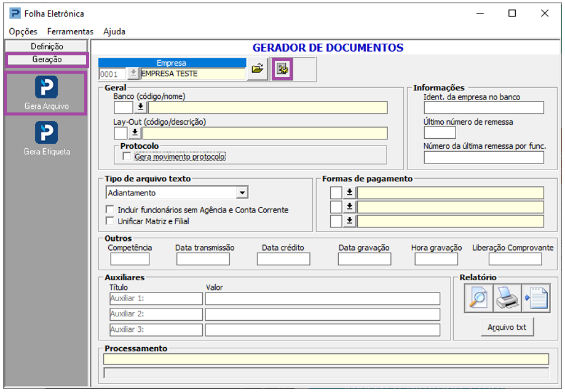The height and width of the screenshot is (392, 565).
Task: Click the Arquivo txt button
Action: pyautogui.click(x=507, y=327)
